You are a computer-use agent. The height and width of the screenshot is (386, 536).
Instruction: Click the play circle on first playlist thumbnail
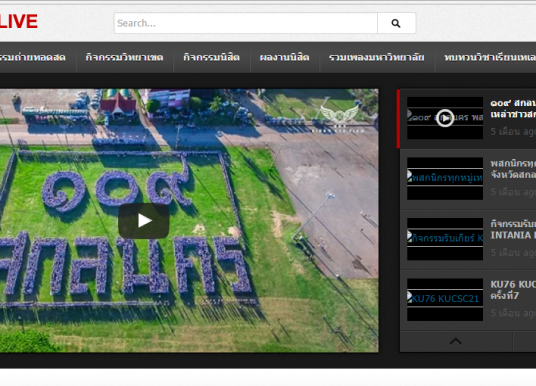click(x=445, y=118)
